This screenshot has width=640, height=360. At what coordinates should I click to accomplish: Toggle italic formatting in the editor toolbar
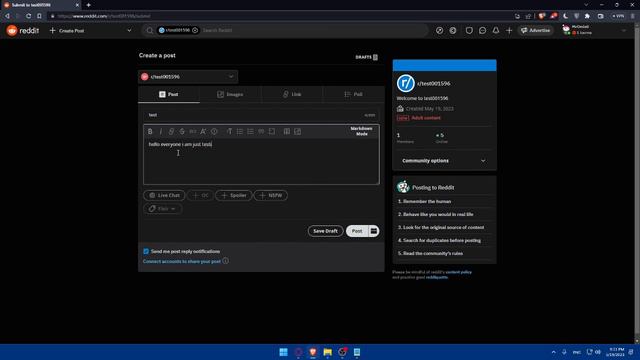pos(160,131)
